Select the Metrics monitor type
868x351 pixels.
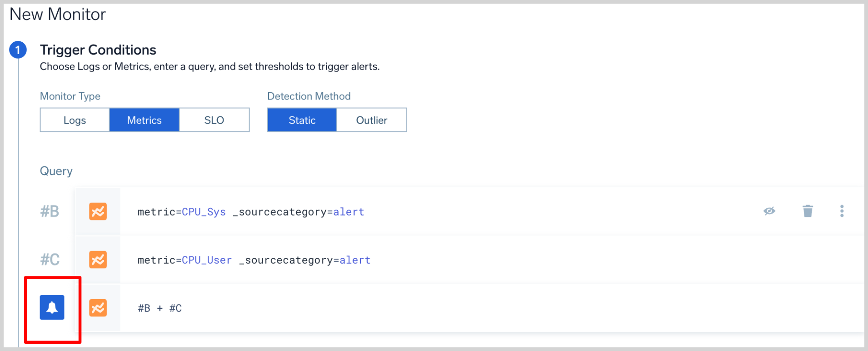144,120
